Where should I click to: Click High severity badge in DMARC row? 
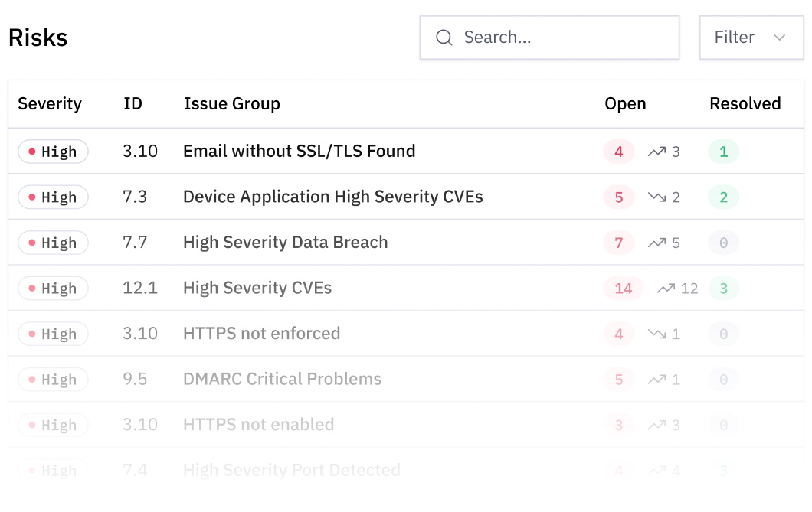(x=53, y=380)
